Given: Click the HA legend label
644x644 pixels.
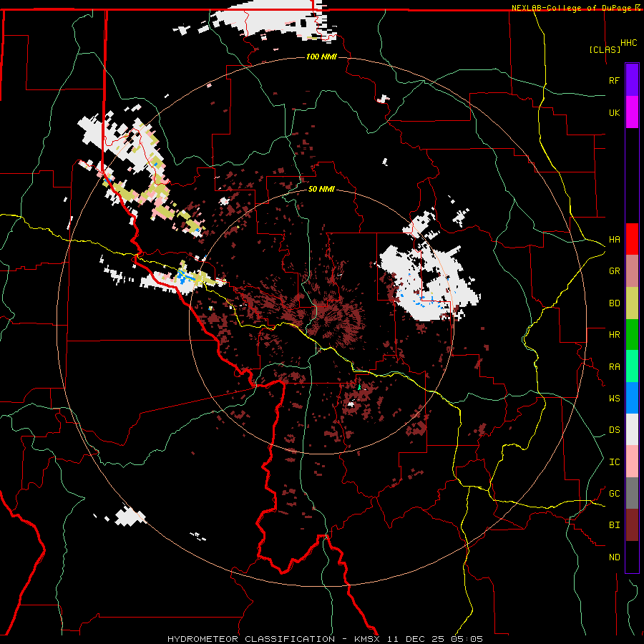Looking at the screenshot, I should [x=614, y=240].
